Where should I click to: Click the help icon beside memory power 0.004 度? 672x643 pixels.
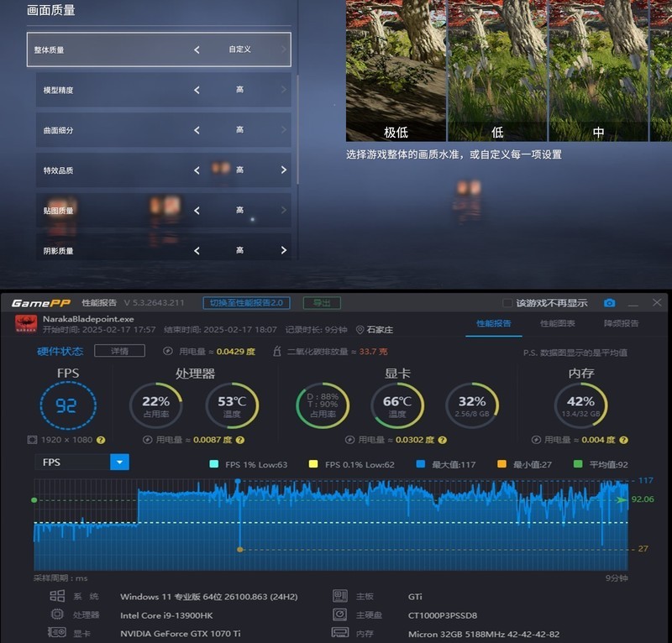click(623, 440)
